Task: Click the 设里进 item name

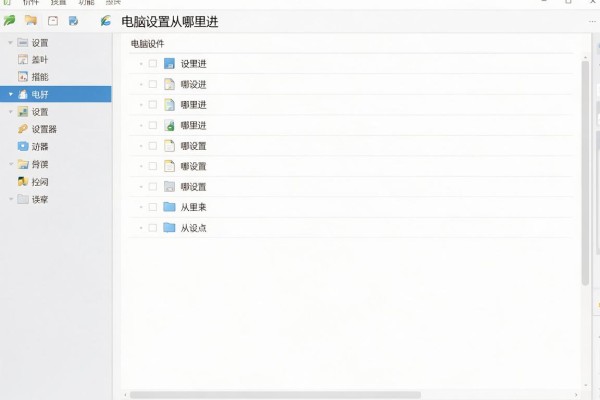Action: pyautogui.click(x=193, y=64)
